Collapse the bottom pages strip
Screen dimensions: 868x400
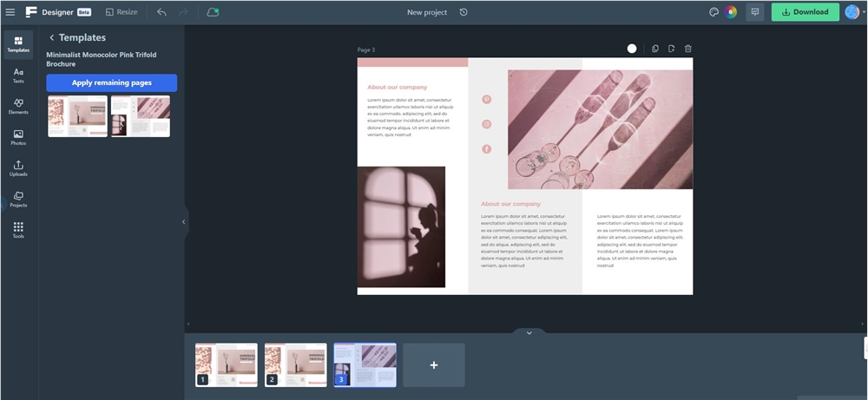529,333
